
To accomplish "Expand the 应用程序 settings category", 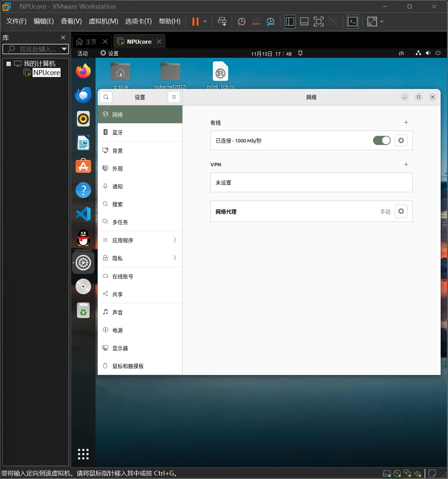I will (140, 240).
